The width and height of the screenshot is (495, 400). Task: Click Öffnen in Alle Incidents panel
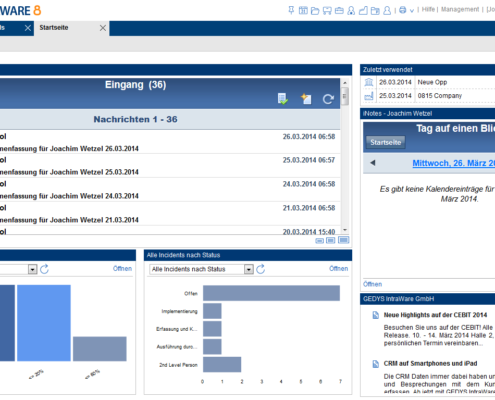(339, 269)
